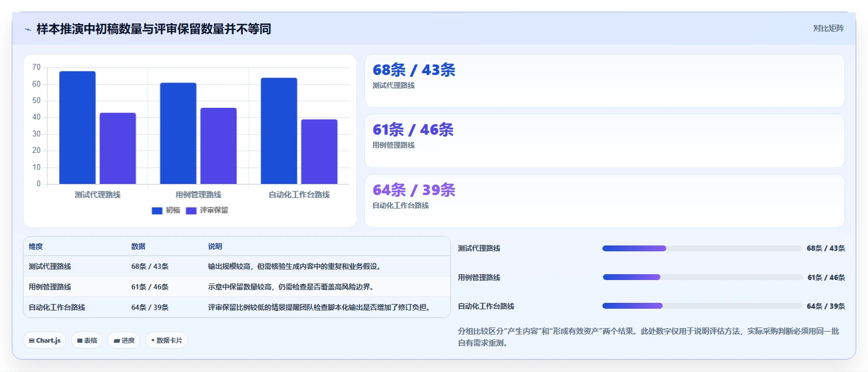Click the description starting 示意中保留数量较高
Image resolution: width=868 pixels, height=372 pixels.
pyautogui.click(x=291, y=287)
